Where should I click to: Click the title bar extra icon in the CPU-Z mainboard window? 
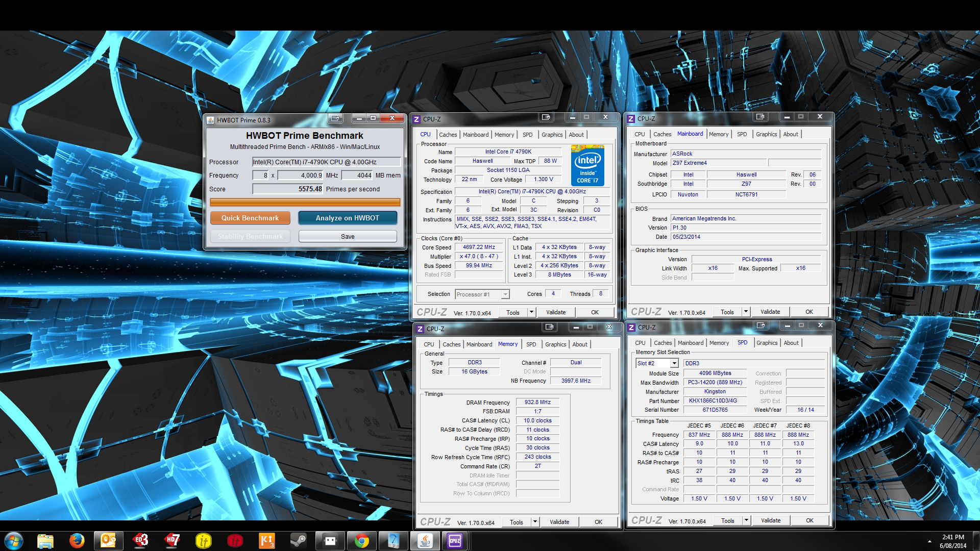coord(761,117)
